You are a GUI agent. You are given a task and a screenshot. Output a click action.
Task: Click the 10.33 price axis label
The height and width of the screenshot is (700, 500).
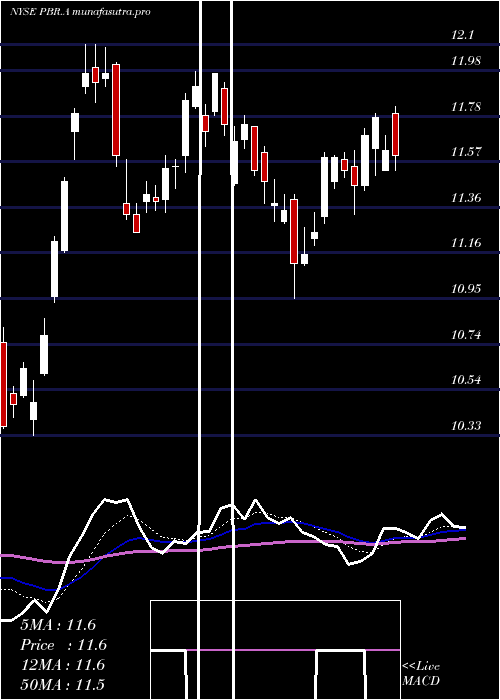466,426
